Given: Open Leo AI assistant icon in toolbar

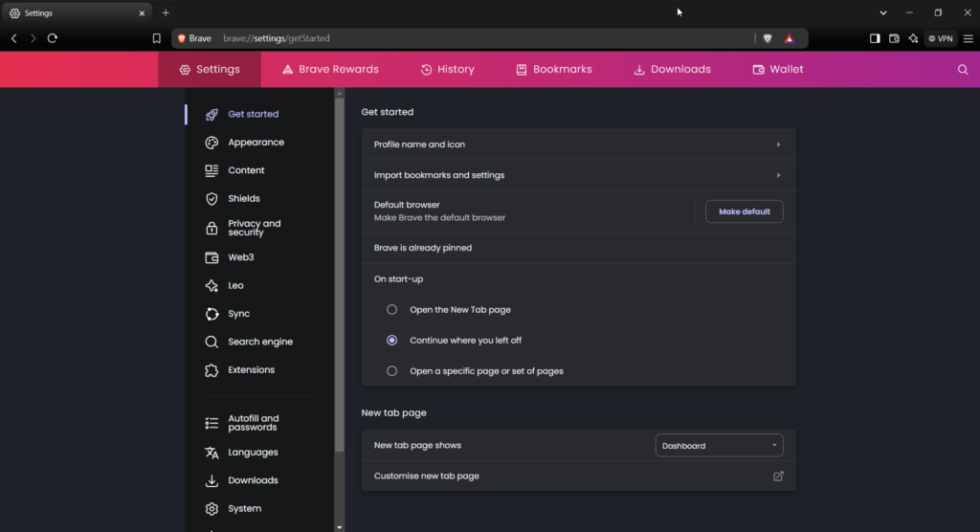Looking at the screenshot, I should [913, 38].
